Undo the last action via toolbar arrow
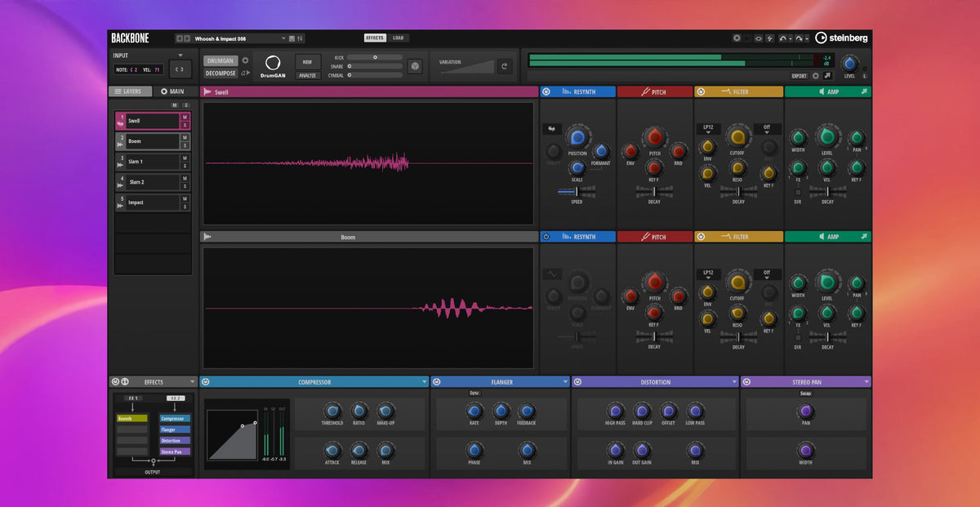Screen dimensions: 980x507 782,38
